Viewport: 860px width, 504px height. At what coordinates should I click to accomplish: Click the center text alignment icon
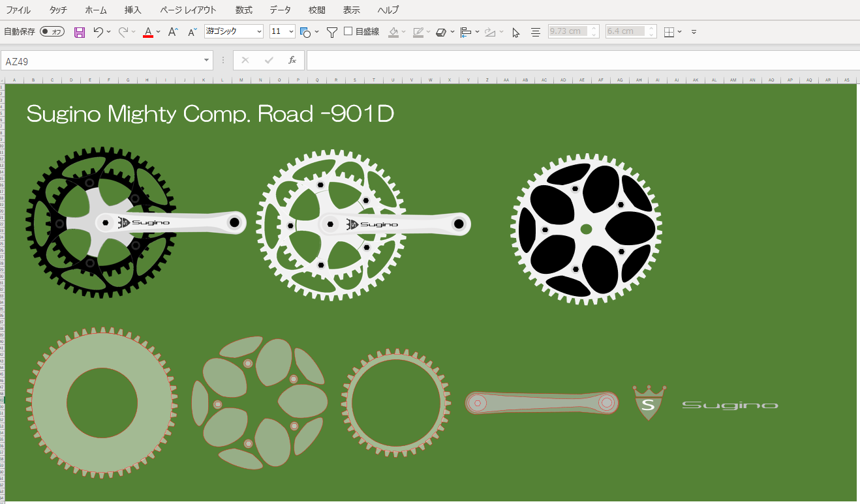[536, 32]
